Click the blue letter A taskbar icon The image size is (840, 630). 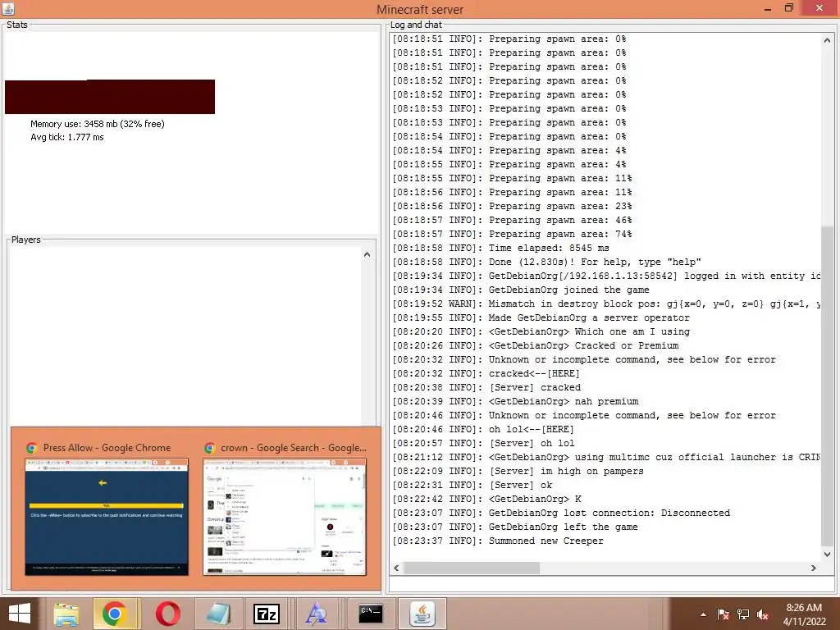(316, 614)
